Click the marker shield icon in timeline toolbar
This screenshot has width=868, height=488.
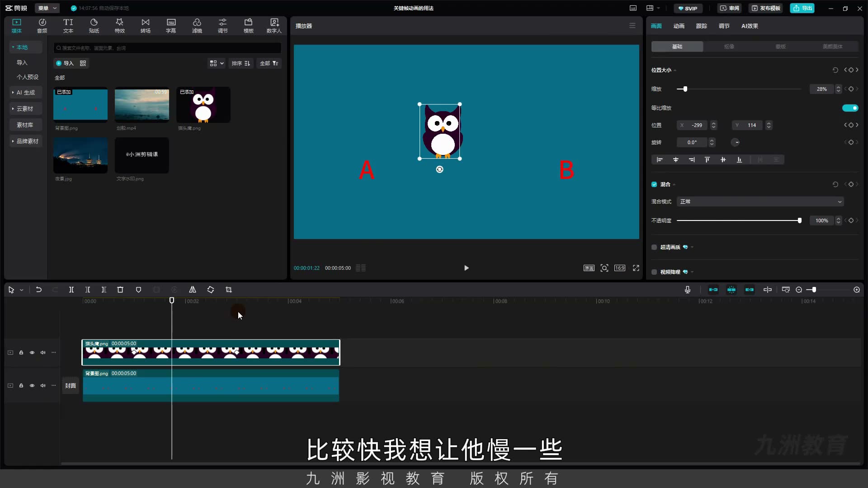point(138,290)
